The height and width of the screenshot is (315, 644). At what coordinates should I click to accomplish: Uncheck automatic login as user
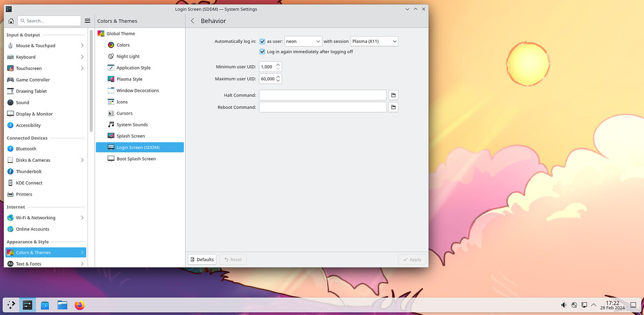[x=262, y=41]
